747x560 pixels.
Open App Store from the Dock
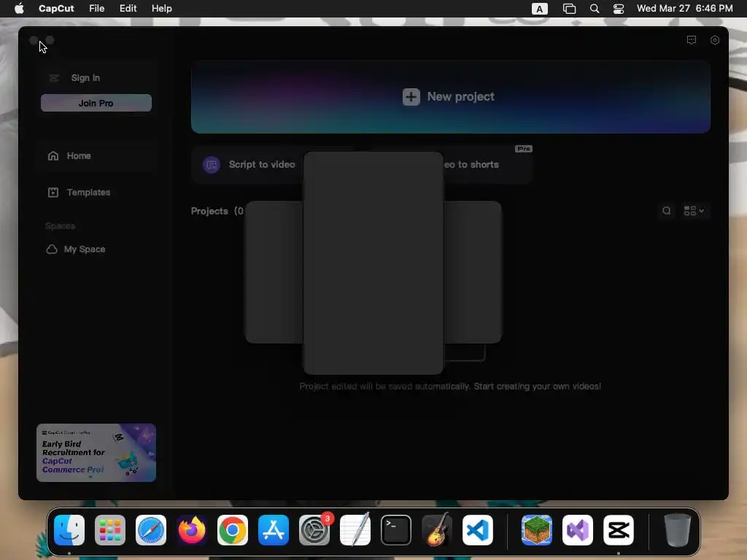coord(274,530)
